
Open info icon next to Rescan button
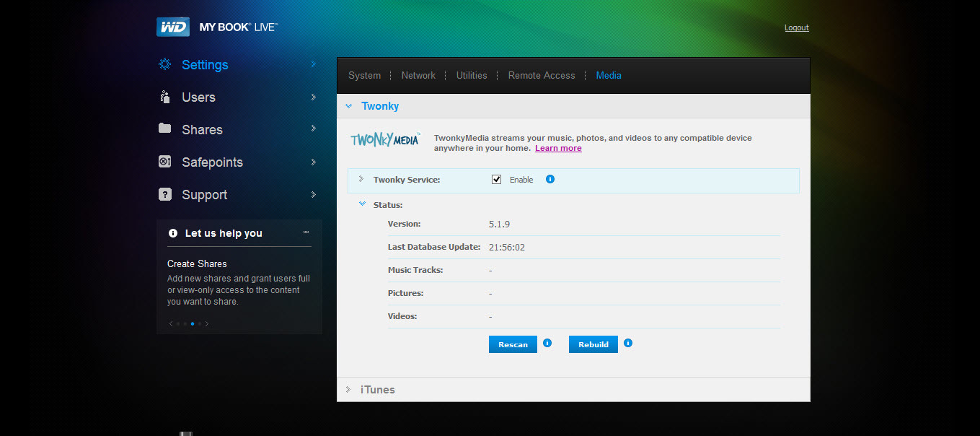coord(547,344)
